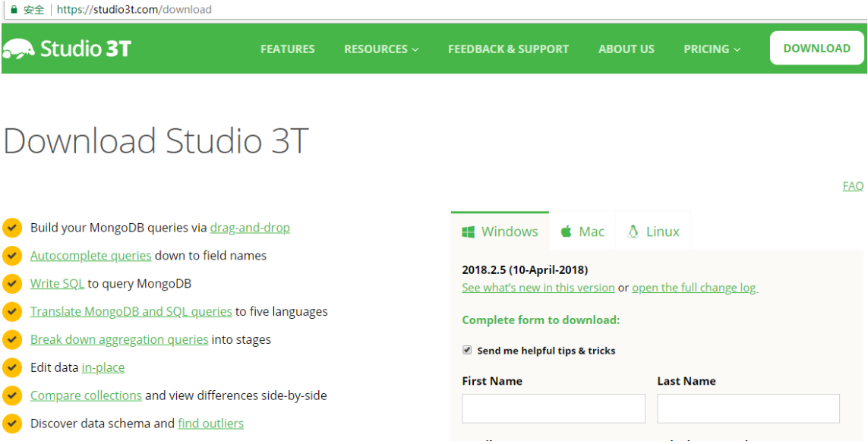Expand the Resources dropdown menu

[x=380, y=49]
